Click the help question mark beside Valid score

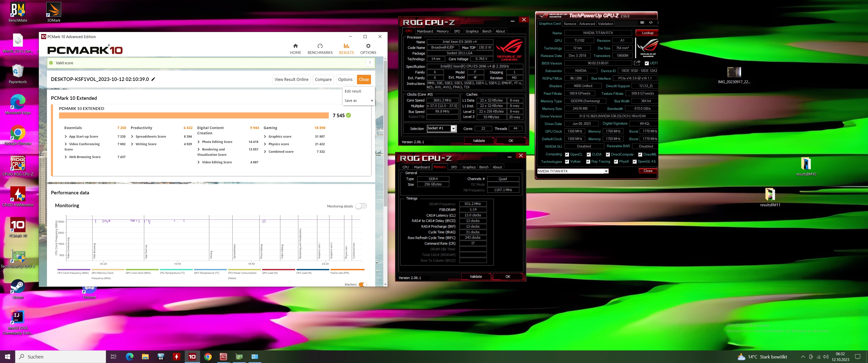370,63
